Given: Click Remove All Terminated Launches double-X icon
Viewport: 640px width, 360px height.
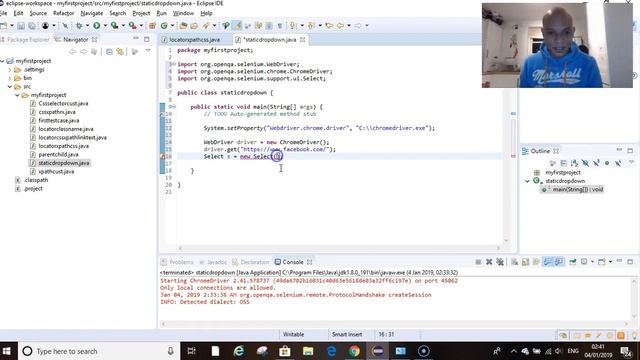Looking at the screenshot, I should click(500, 262).
